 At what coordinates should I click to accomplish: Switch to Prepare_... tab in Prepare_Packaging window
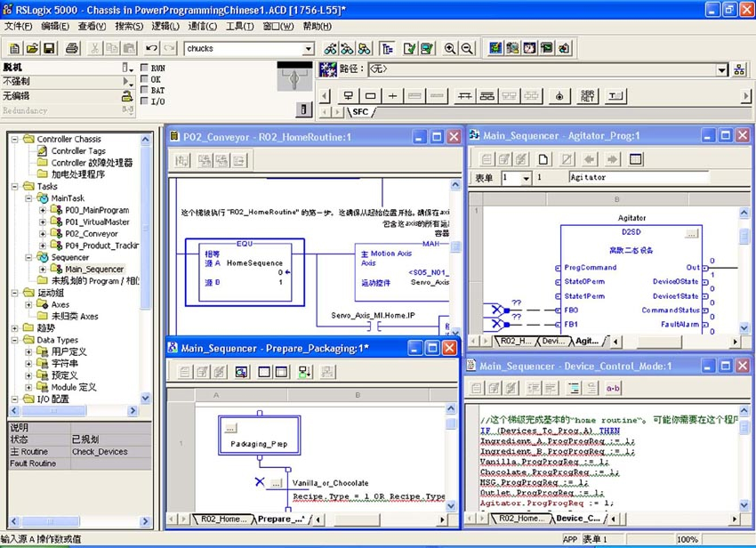(x=280, y=519)
